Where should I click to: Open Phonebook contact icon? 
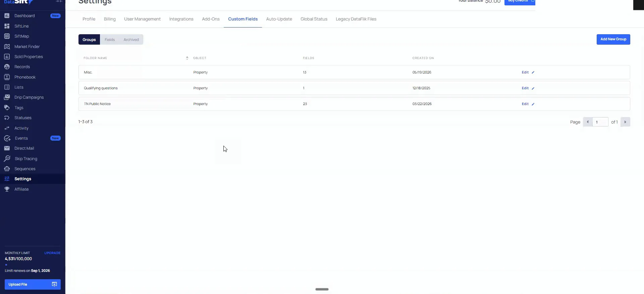7,77
